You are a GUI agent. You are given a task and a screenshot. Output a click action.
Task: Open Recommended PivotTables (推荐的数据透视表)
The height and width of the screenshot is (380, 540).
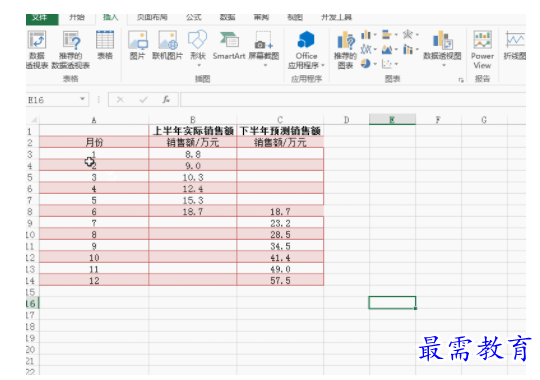click(71, 49)
